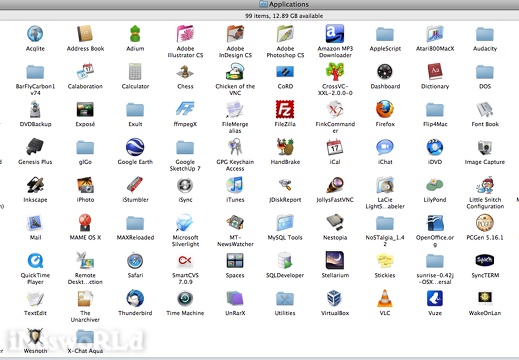The width and height of the screenshot is (519, 360).
Task: Select the Chess knight icon
Action: [x=185, y=72]
